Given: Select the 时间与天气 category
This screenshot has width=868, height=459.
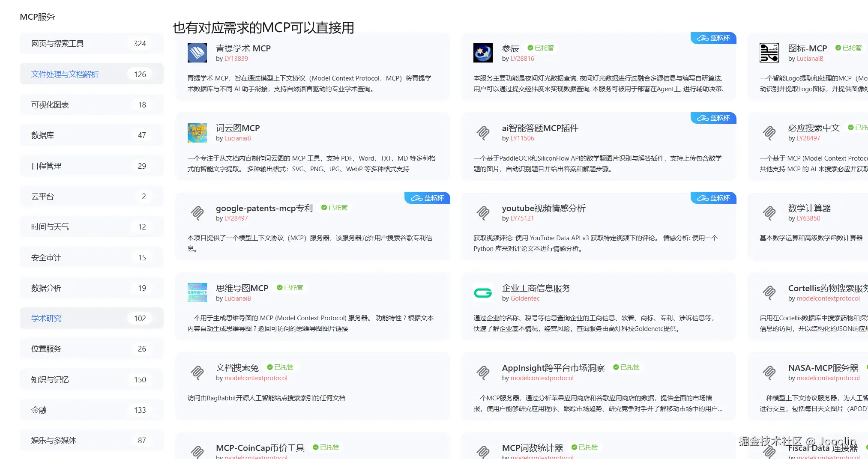Looking at the screenshot, I should [x=92, y=227].
